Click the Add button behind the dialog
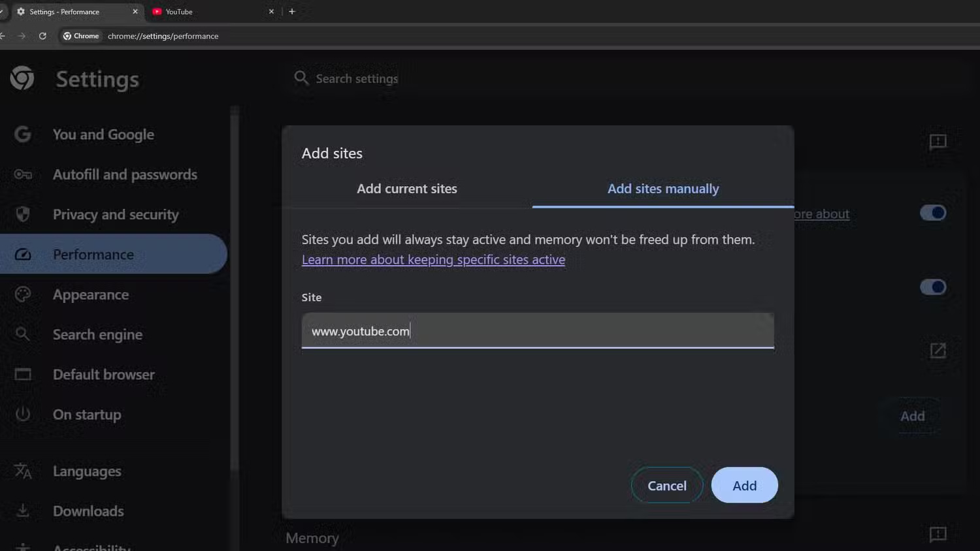Image resolution: width=980 pixels, height=551 pixels. 912,416
